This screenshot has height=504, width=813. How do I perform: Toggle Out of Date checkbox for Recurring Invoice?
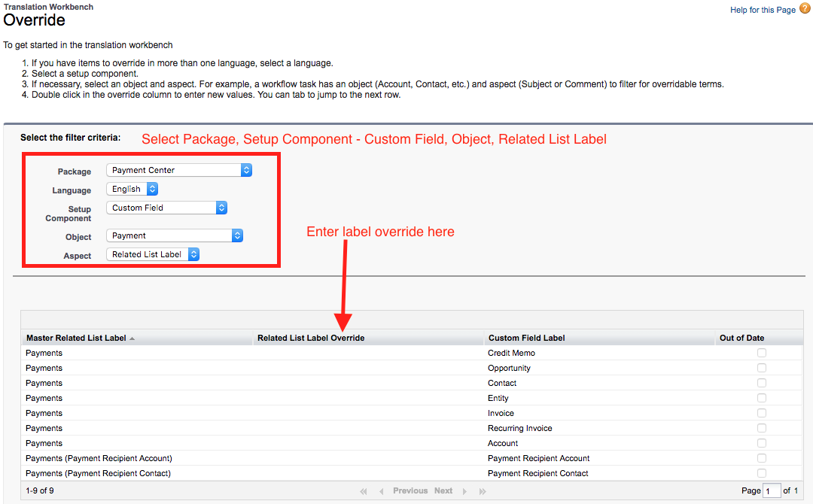tap(761, 428)
